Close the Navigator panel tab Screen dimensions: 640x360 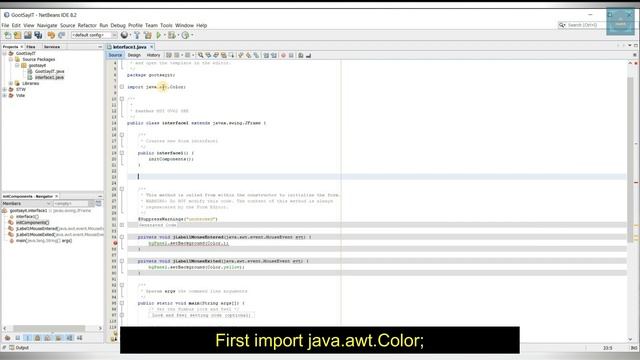pos(56,196)
